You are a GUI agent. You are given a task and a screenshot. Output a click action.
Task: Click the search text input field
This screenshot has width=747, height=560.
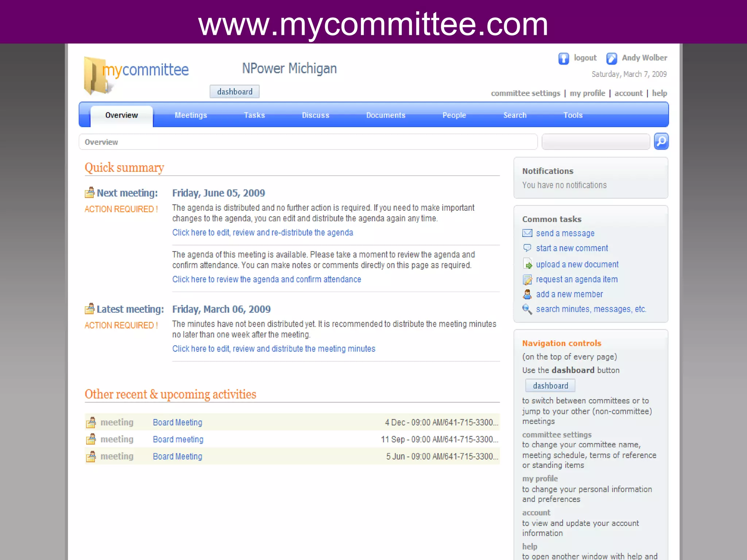pos(596,142)
